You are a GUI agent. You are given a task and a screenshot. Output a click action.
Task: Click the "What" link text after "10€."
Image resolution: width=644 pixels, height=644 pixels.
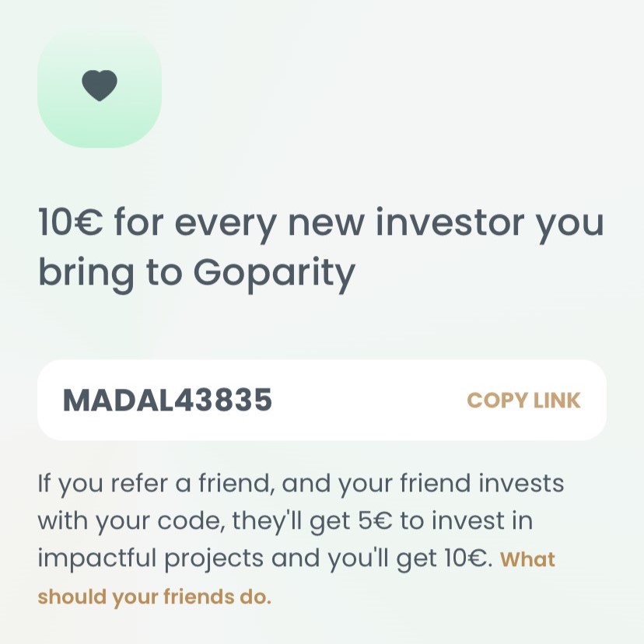pos(527,559)
